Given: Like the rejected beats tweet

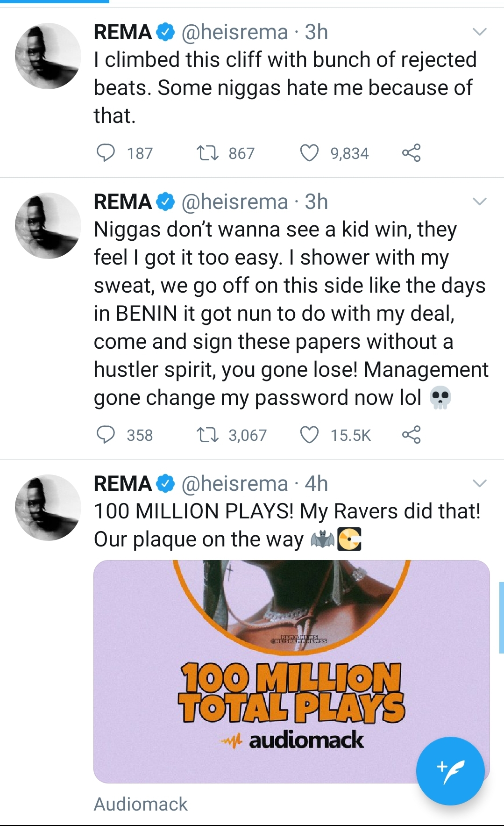Looking at the screenshot, I should tap(309, 153).
